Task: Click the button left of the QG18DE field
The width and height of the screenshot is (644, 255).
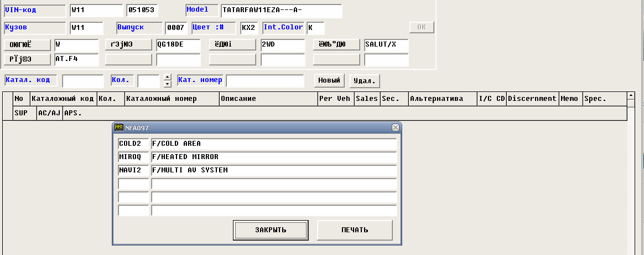Action: click(x=128, y=45)
